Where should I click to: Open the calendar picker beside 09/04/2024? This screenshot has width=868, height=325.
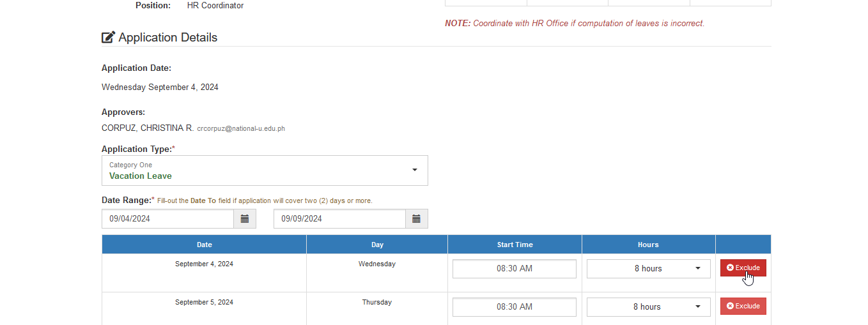point(245,218)
